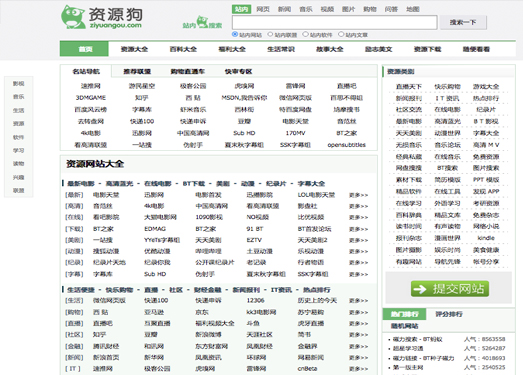
Task: Select the 站内软件 radio option
Action: 305,34
